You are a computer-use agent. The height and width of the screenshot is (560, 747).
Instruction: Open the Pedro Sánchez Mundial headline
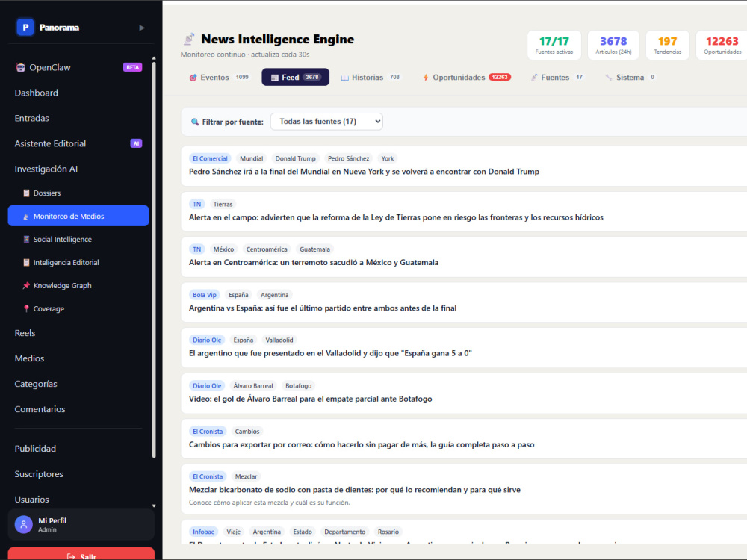point(364,172)
